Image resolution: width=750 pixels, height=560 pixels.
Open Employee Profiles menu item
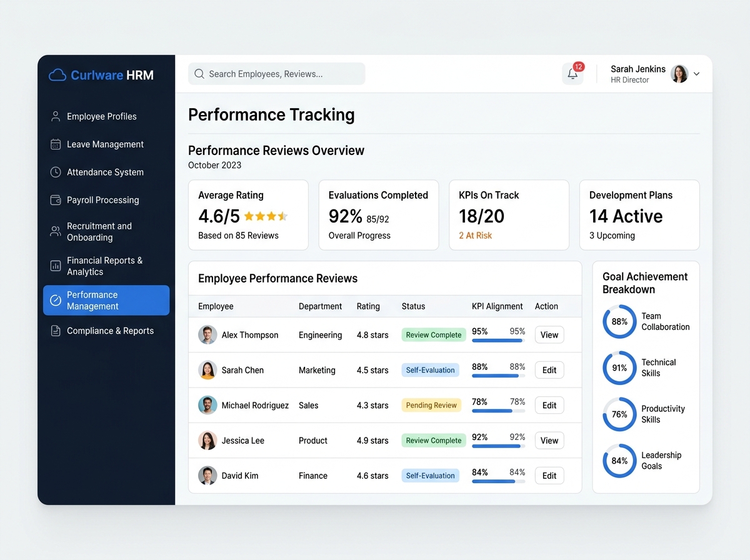[106, 116]
